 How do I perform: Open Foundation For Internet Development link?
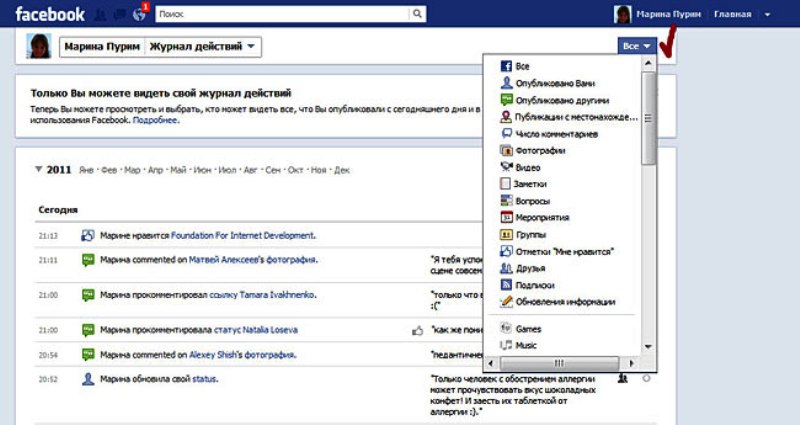point(243,236)
